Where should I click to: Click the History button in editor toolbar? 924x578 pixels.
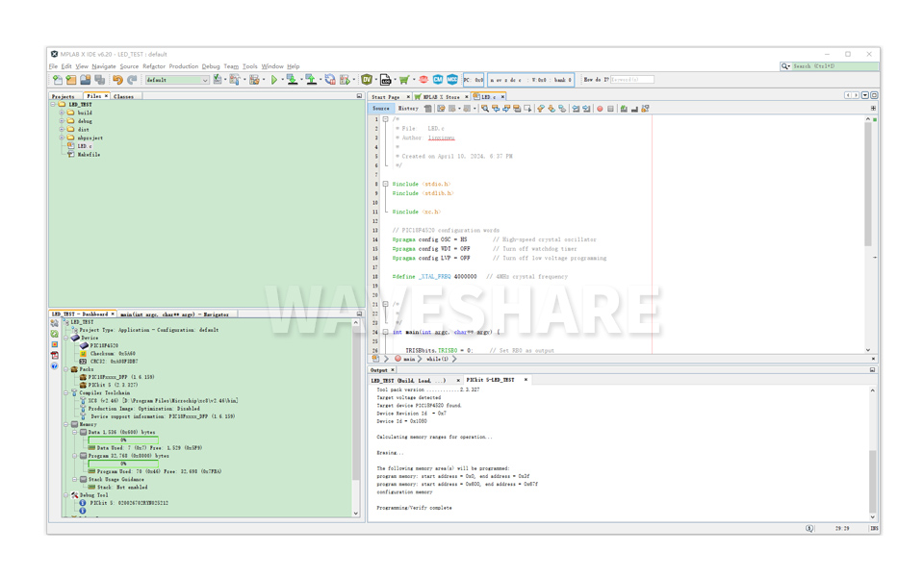point(406,109)
